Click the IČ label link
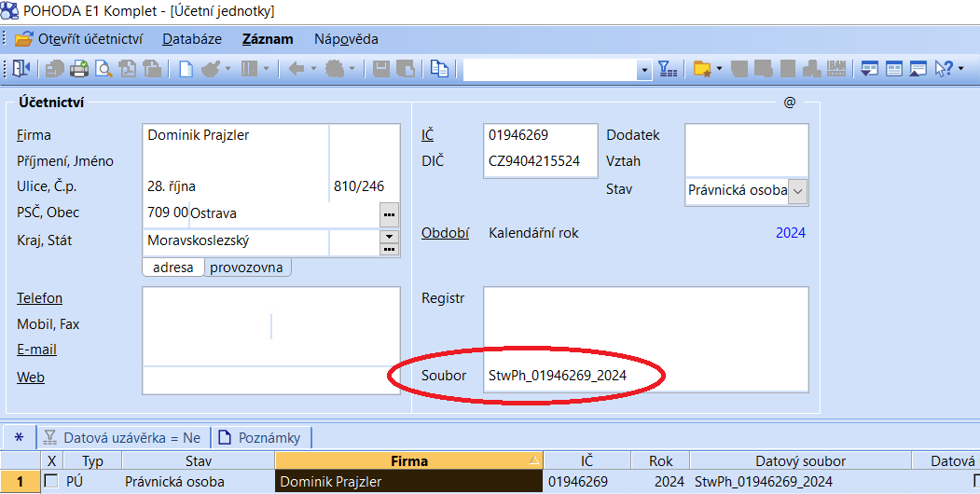This screenshot has width=980, height=494. click(x=427, y=135)
